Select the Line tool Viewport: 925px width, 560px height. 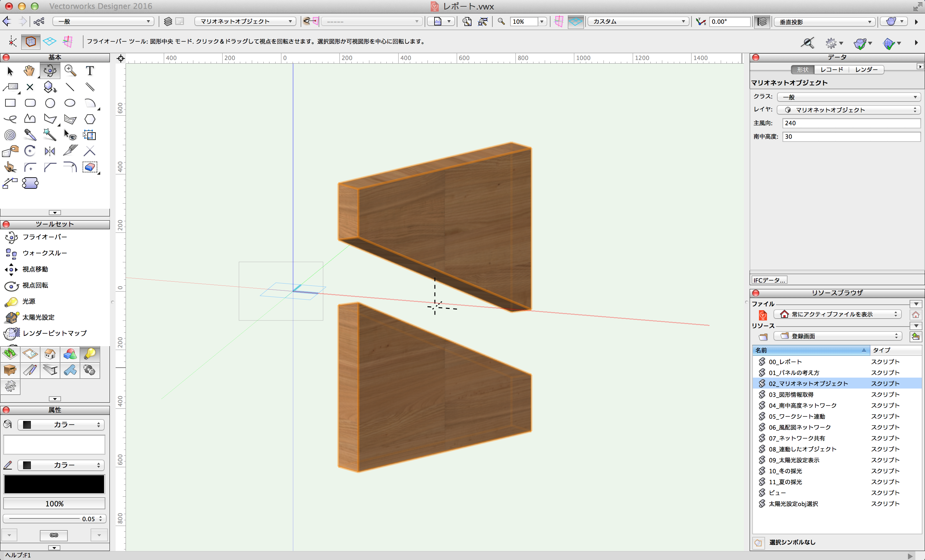point(70,87)
